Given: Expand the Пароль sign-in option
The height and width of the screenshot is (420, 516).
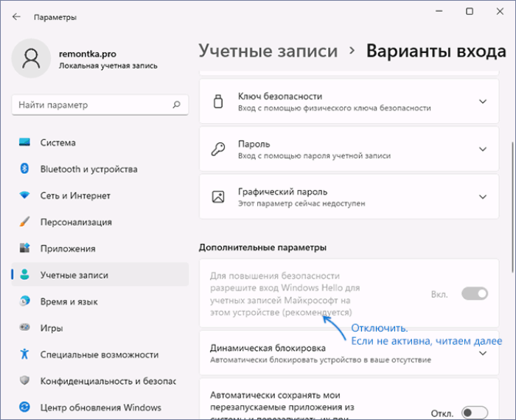Looking at the screenshot, I should coord(482,149).
